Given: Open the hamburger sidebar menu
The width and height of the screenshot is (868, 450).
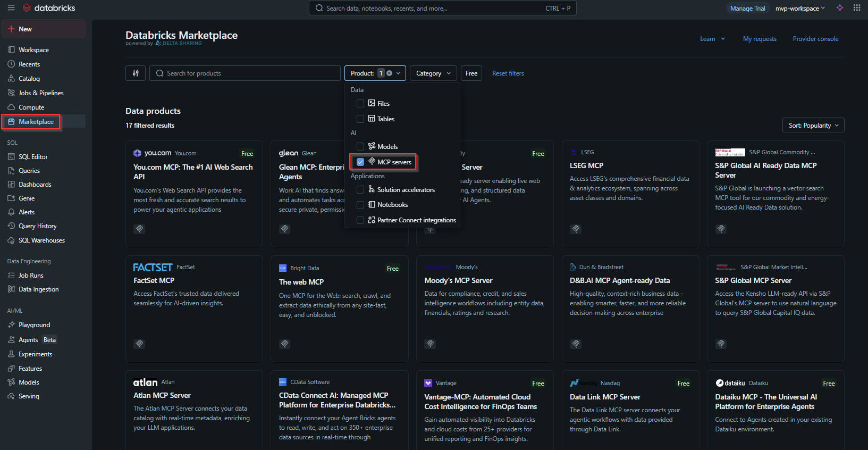Looking at the screenshot, I should (11, 8).
